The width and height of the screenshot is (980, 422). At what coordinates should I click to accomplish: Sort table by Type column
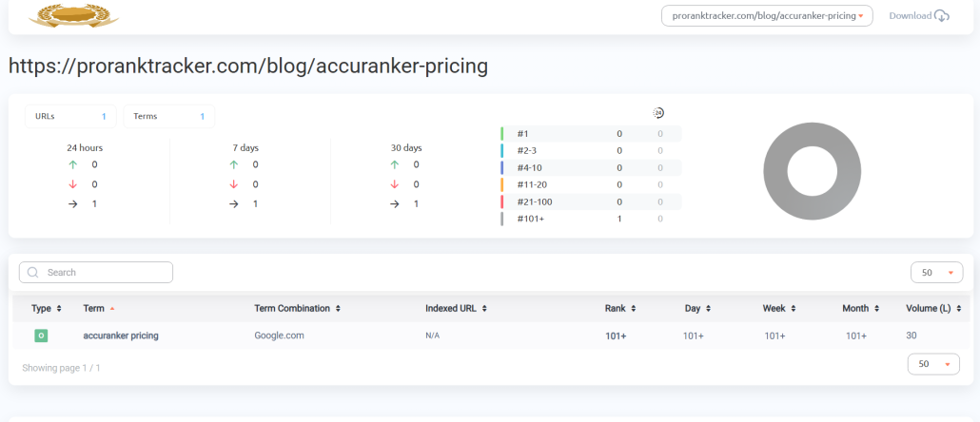point(47,308)
